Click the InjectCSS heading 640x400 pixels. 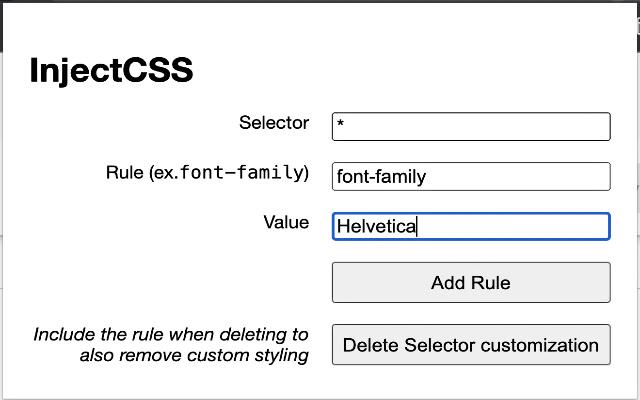click(111, 70)
